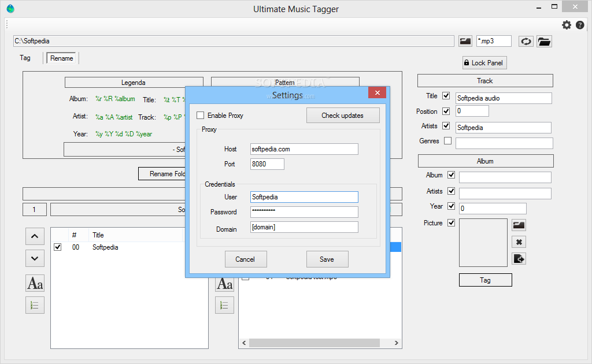The image size is (592, 364).
Task: Toggle Album Artists checkbox
Action: coord(451,191)
